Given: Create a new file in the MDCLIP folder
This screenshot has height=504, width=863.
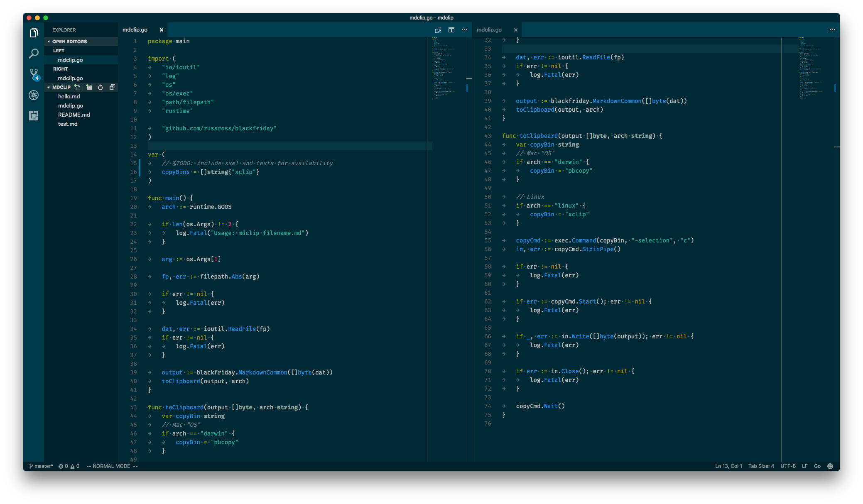Looking at the screenshot, I should [x=78, y=87].
